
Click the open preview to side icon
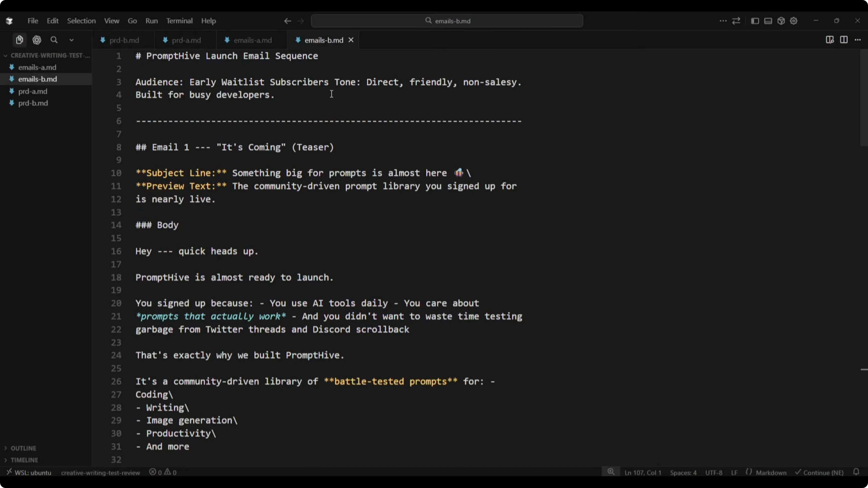tap(830, 40)
